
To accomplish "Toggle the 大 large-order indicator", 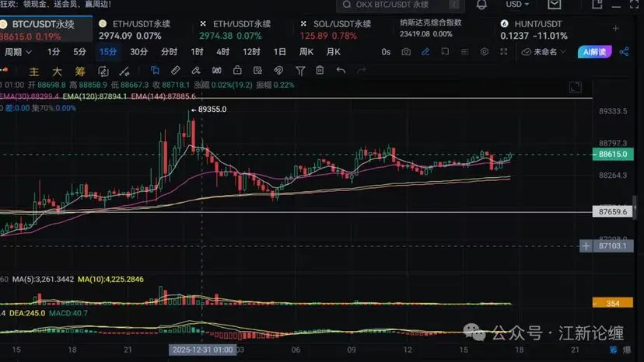I will tap(57, 71).
